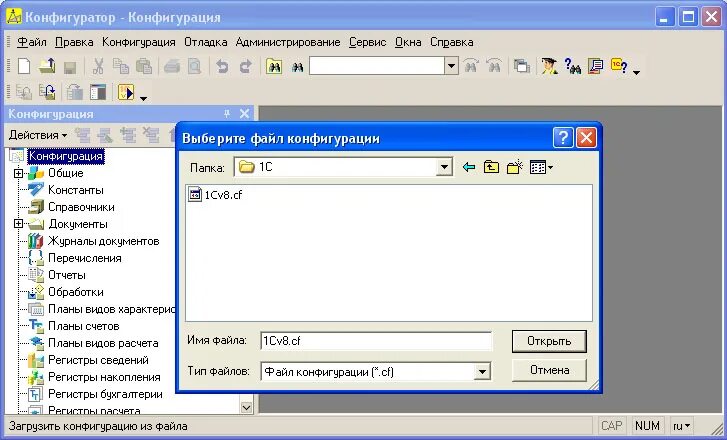Viewport: 727px width, 440px height.
Task: Click the New document toolbar icon
Action: coord(24,66)
